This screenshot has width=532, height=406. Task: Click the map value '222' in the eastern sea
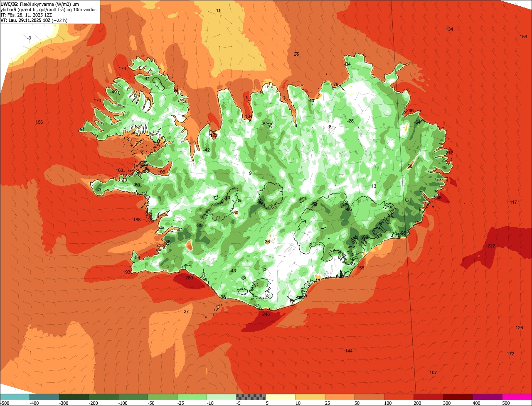pyautogui.click(x=491, y=246)
